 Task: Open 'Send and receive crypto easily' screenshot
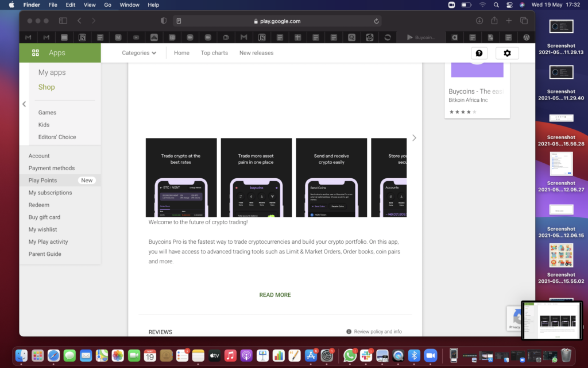click(331, 178)
